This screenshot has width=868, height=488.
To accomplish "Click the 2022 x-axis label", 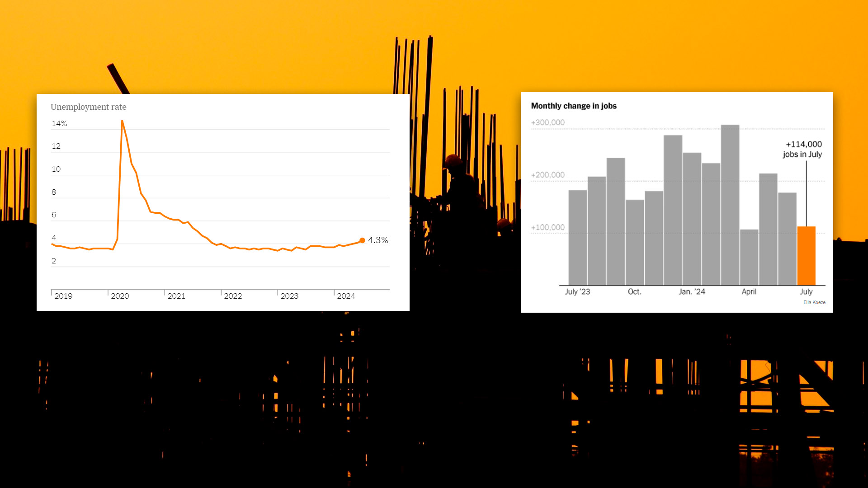I will 233,296.
